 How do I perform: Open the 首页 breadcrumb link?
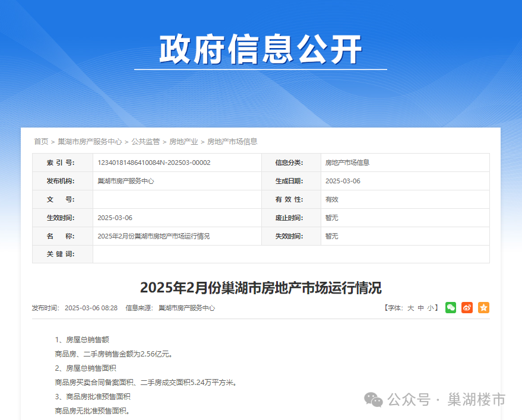point(42,142)
